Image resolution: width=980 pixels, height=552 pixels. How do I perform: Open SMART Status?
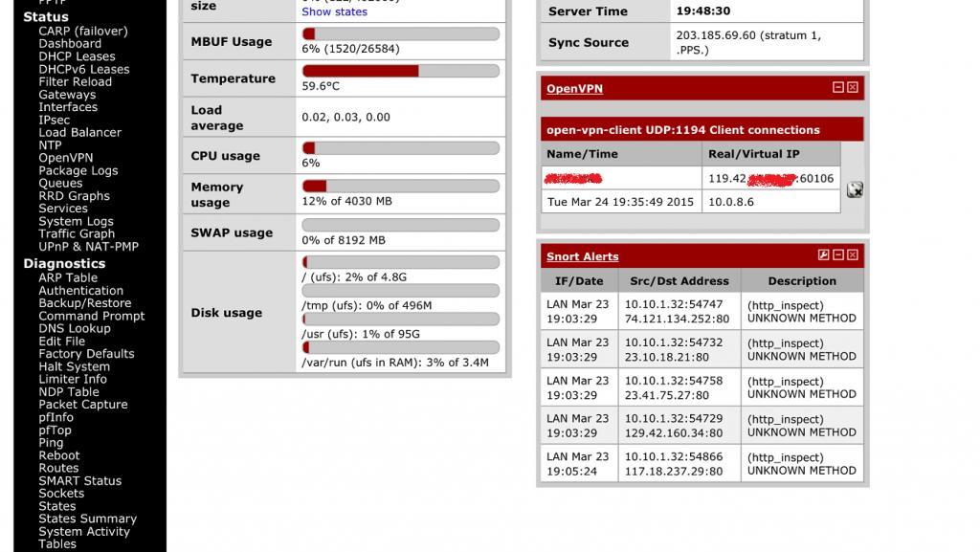(x=80, y=481)
